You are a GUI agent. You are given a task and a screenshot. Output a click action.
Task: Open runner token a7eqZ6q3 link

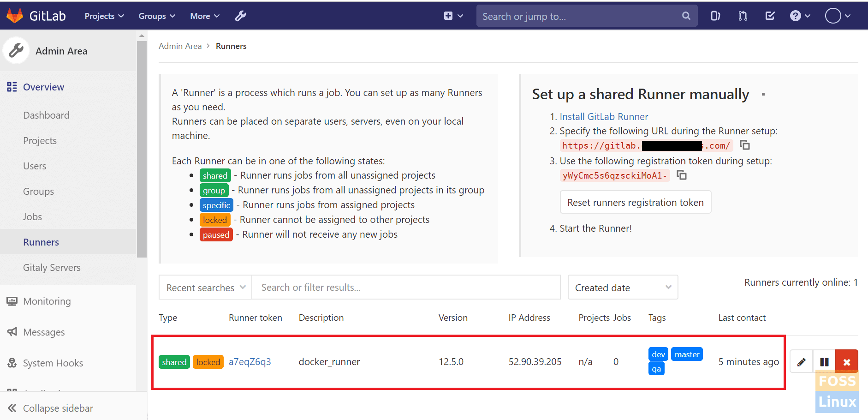click(250, 362)
